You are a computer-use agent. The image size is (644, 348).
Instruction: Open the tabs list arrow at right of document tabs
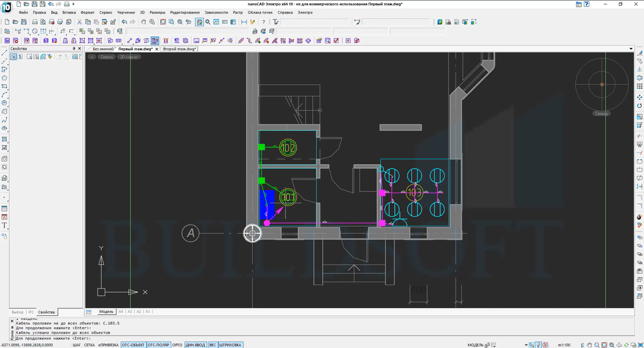(x=631, y=49)
